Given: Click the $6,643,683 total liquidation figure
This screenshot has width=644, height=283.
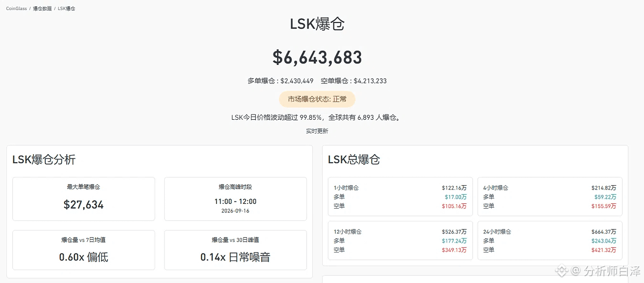Looking at the screenshot, I should click(317, 58).
